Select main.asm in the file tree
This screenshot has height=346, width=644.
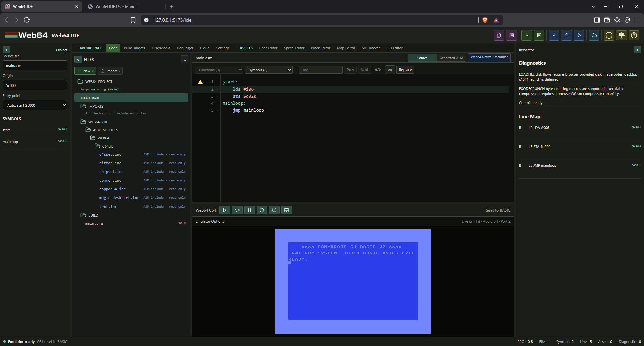[x=131, y=97]
